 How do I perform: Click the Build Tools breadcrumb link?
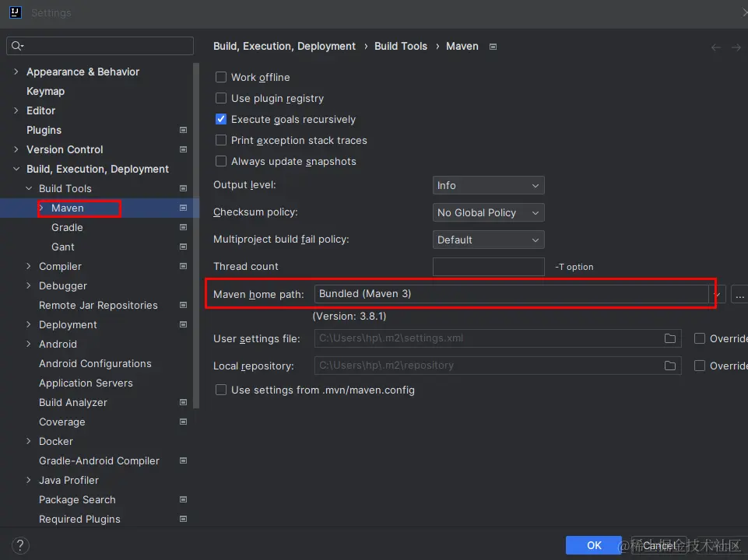400,47
